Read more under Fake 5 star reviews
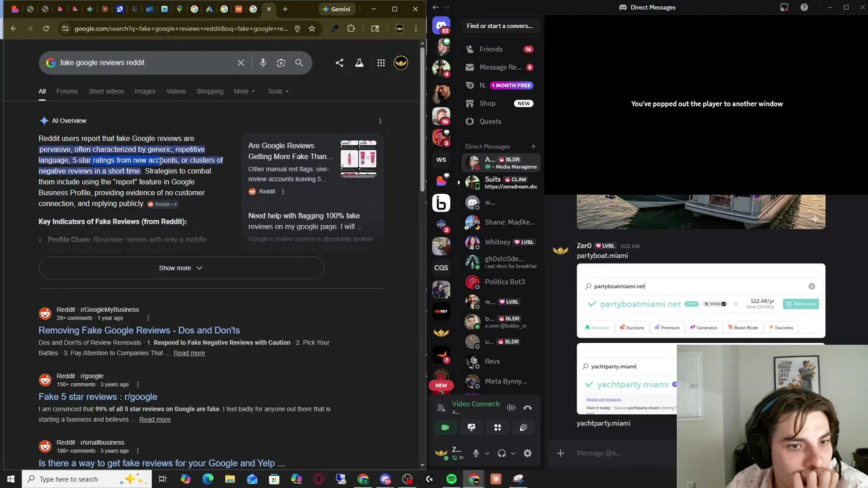Image resolution: width=868 pixels, height=488 pixels. (155, 420)
